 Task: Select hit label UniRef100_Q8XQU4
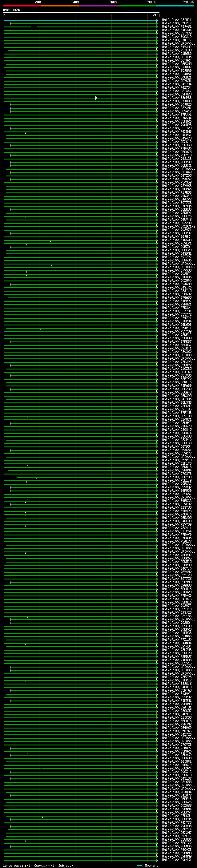pyautogui.click(x=176, y=792)
